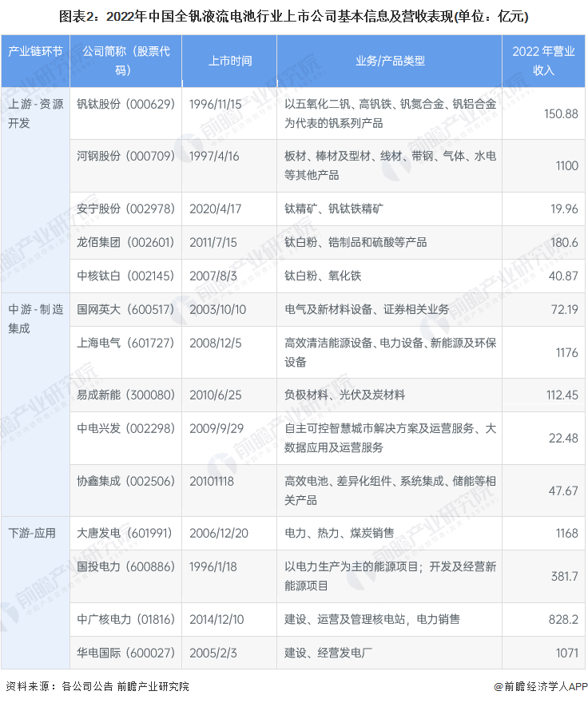Click company name 中广核电力（01816）
This screenshot has width=588, height=703.
[x=125, y=620]
